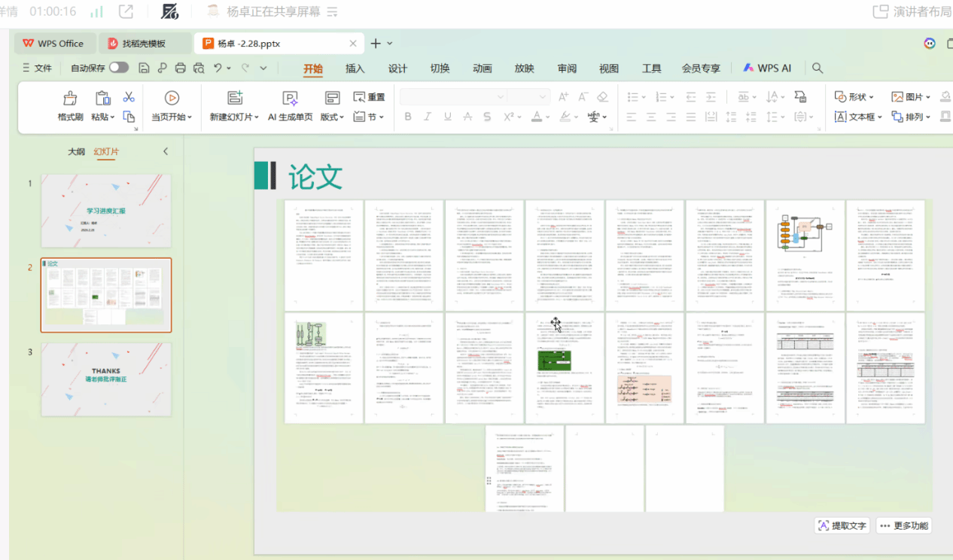The width and height of the screenshot is (953, 560).
Task: Open the 插入 ribbon tab
Action: pos(355,68)
